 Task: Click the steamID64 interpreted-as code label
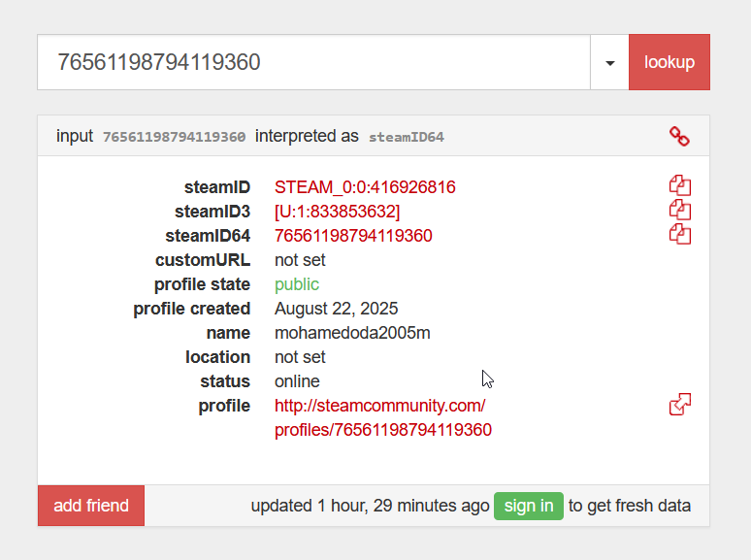(407, 137)
